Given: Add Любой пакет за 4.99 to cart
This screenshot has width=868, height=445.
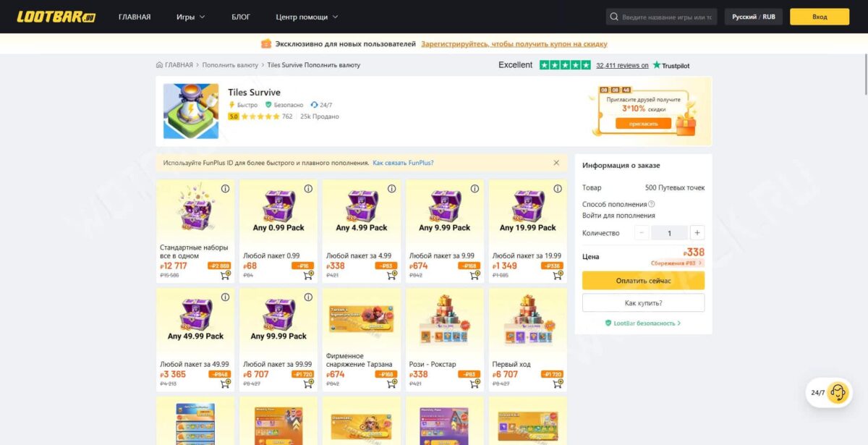Looking at the screenshot, I should coord(391,275).
